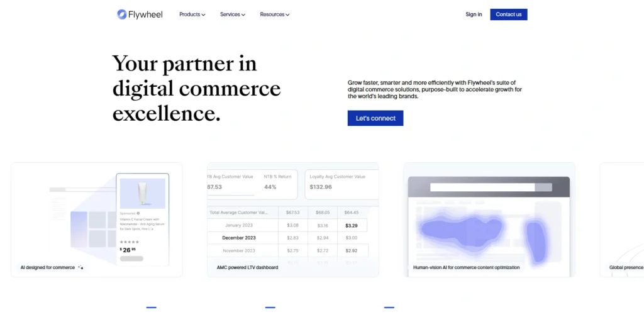
Task: Click the Total Average Customer Value cell
Action: click(x=238, y=213)
